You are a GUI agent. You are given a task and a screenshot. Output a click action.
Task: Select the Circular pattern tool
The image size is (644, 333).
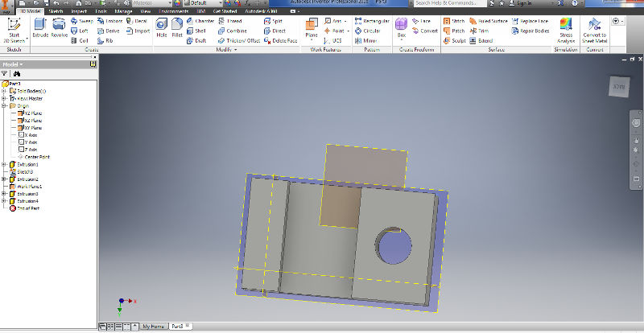pos(368,31)
